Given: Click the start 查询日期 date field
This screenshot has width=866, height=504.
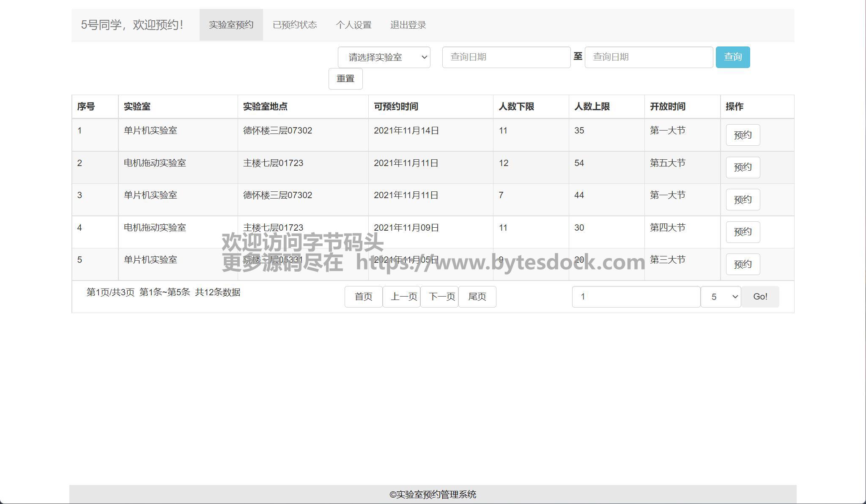Looking at the screenshot, I should (x=506, y=57).
